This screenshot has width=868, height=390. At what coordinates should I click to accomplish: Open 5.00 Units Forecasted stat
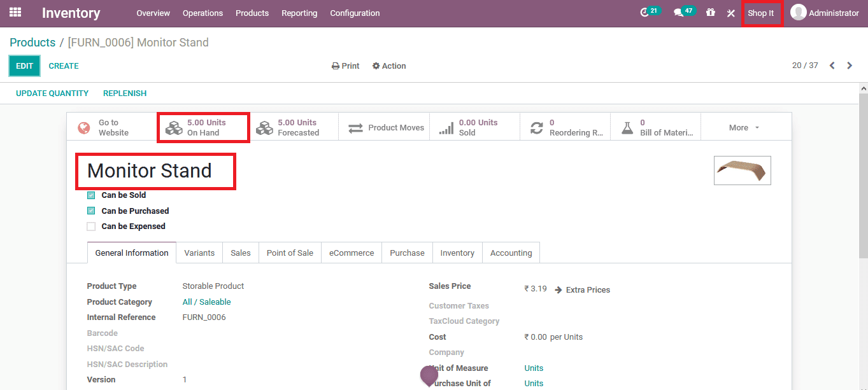294,127
